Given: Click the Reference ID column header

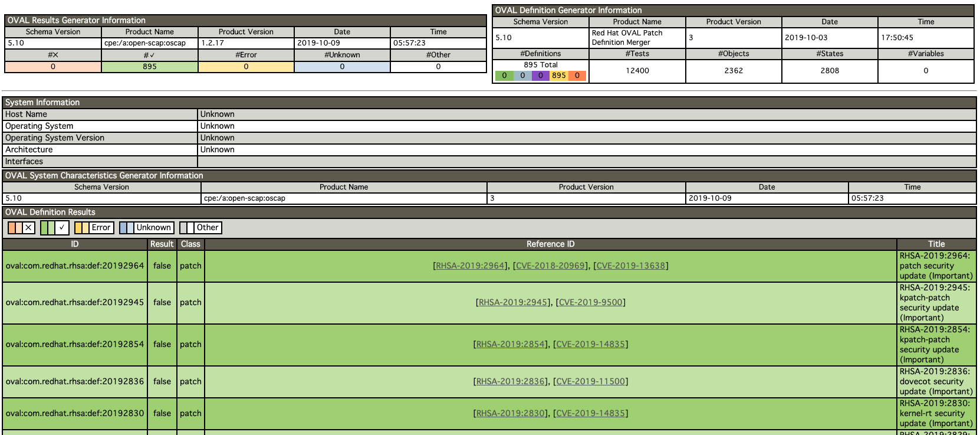Looking at the screenshot, I should pyautogui.click(x=551, y=244).
